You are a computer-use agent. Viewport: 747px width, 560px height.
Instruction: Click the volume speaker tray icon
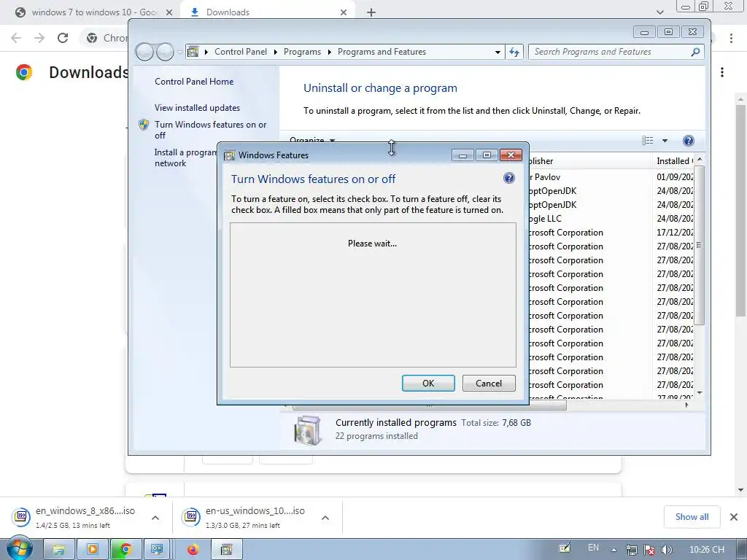(667, 550)
